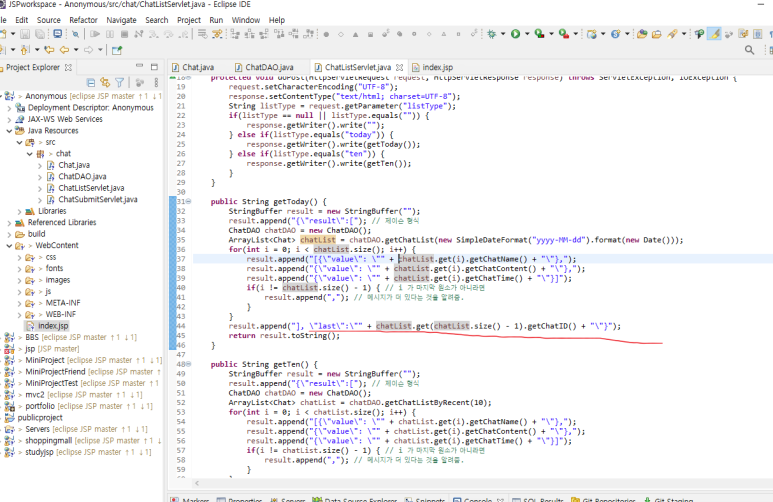Viewport: 773px width, 502px height.
Task: Select the Deployment Descriptor: Anonymous item
Action: coord(91,108)
